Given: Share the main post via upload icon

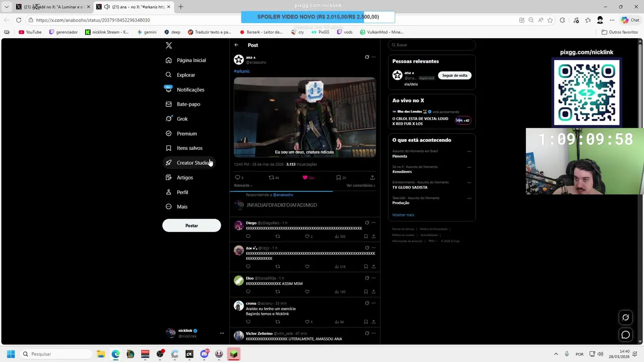Looking at the screenshot, I should pyautogui.click(x=372, y=177).
